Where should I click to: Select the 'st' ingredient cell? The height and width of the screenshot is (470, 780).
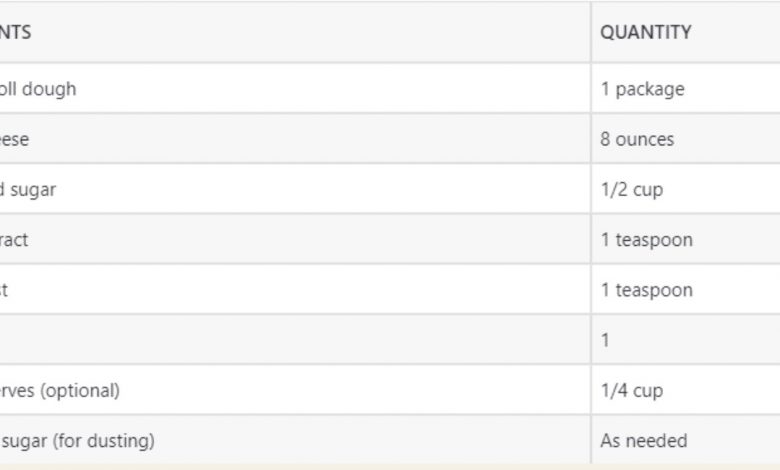[5, 290]
